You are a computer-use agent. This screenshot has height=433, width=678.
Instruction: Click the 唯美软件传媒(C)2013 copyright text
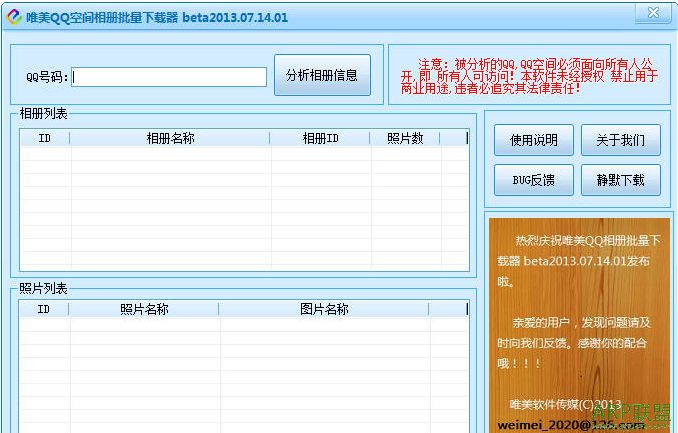565,404
